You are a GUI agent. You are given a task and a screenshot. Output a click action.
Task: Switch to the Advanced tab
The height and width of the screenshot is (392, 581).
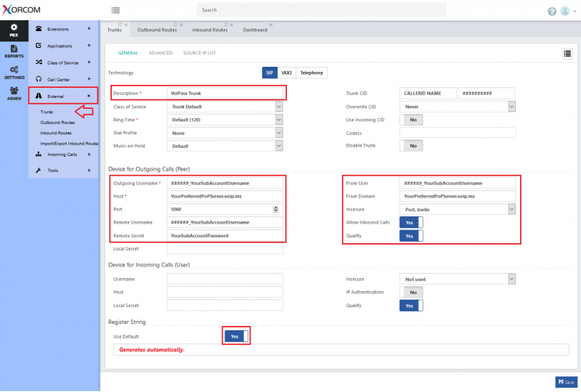[x=161, y=53]
